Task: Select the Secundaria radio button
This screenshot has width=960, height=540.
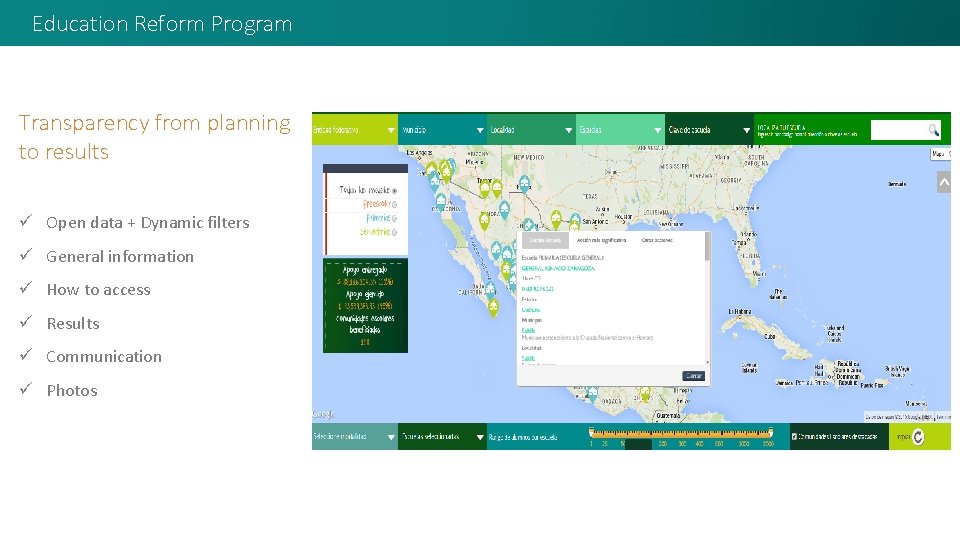Action: [x=394, y=232]
